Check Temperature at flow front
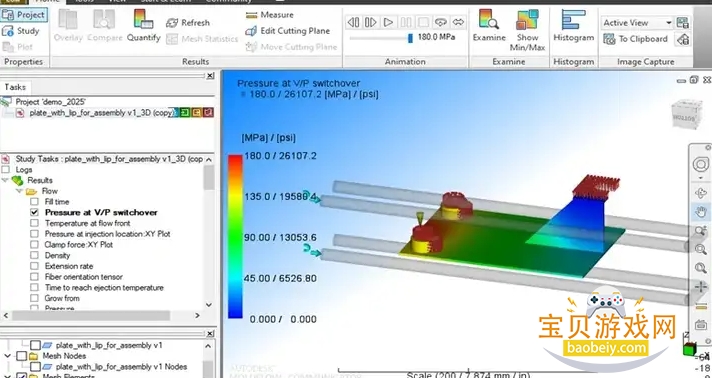Image resolution: width=712 pixels, height=378 pixels. 35,223
